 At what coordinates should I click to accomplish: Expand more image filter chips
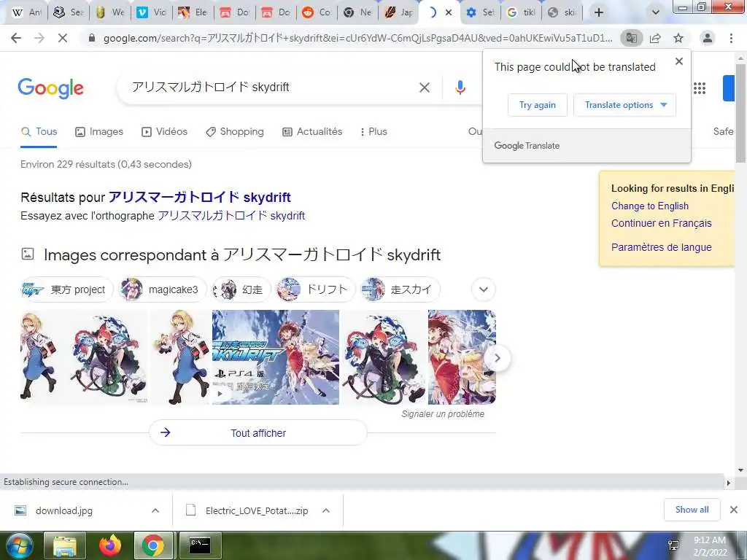point(483,289)
